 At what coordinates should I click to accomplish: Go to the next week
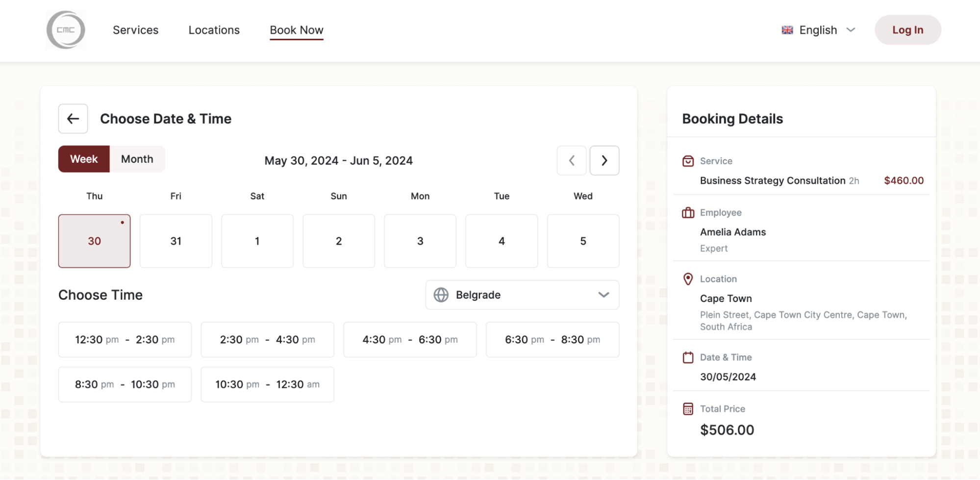coord(604,160)
